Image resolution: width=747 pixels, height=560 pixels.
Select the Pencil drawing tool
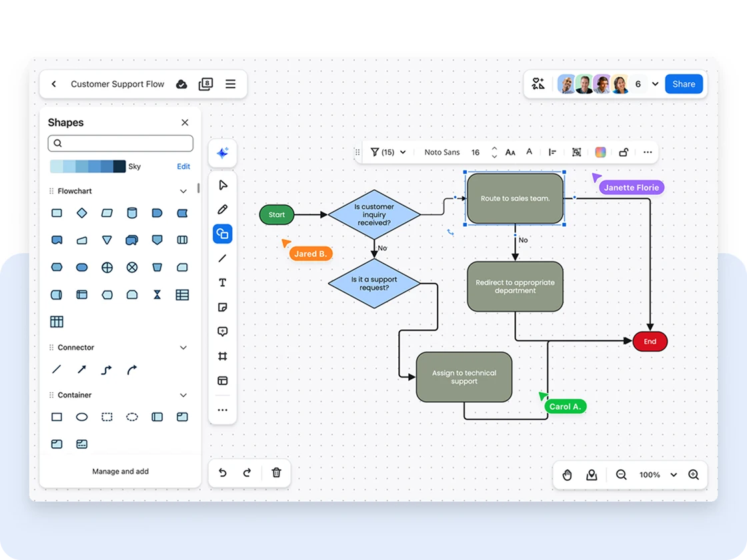click(222, 209)
